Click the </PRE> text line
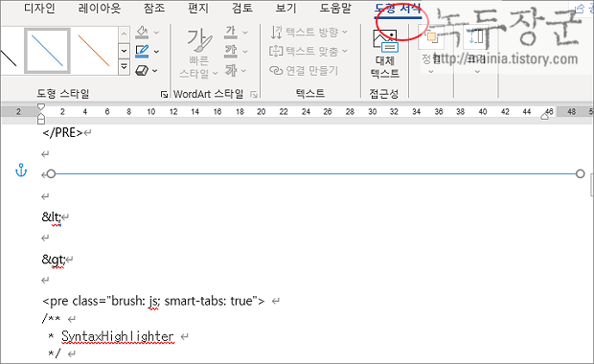 [62, 132]
